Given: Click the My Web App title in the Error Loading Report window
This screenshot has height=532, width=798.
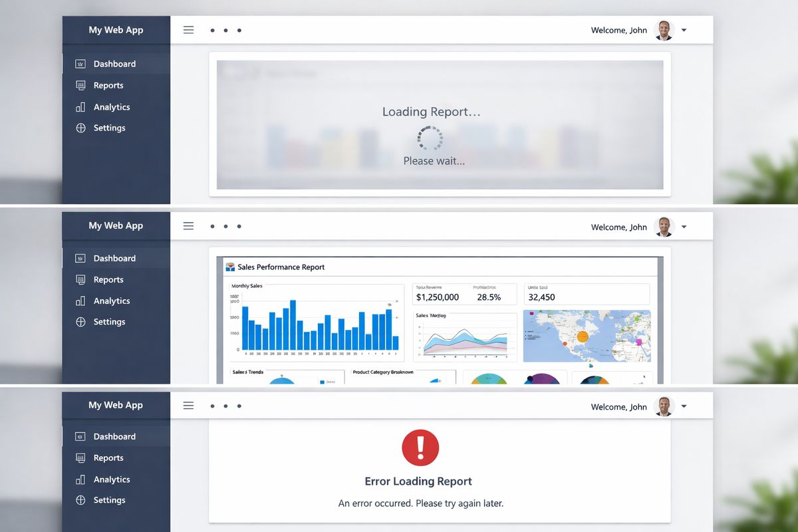Looking at the screenshot, I should [x=116, y=405].
